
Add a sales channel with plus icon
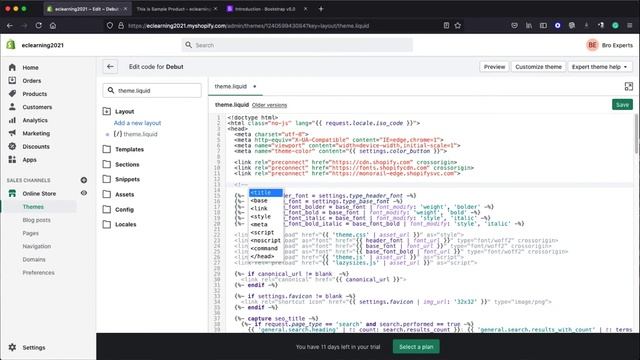coord(84,180)
